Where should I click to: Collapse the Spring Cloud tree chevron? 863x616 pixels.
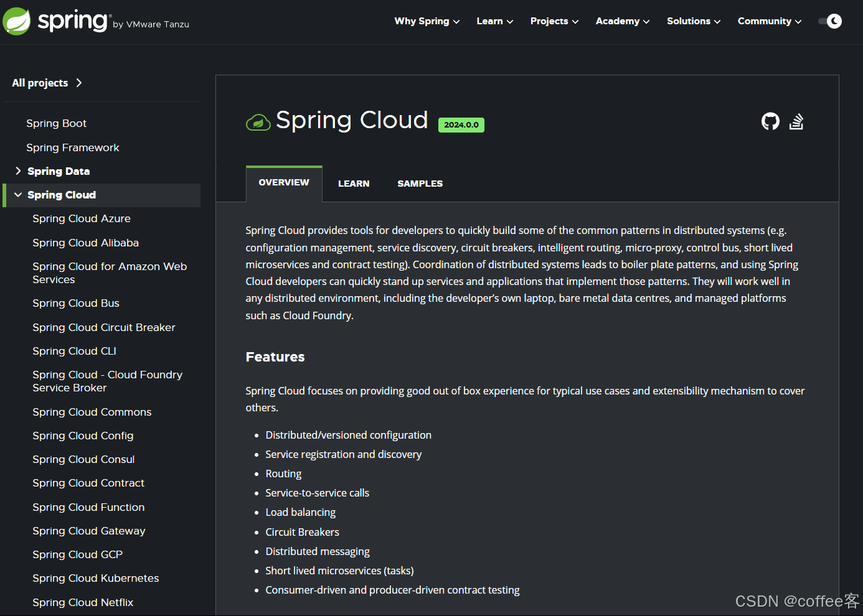18,195
